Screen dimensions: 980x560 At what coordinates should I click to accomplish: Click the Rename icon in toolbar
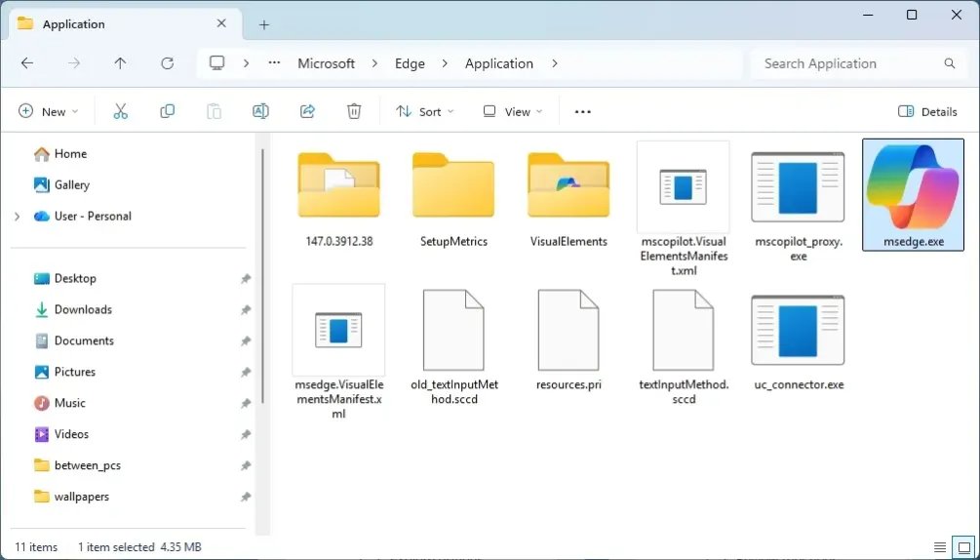260,111
